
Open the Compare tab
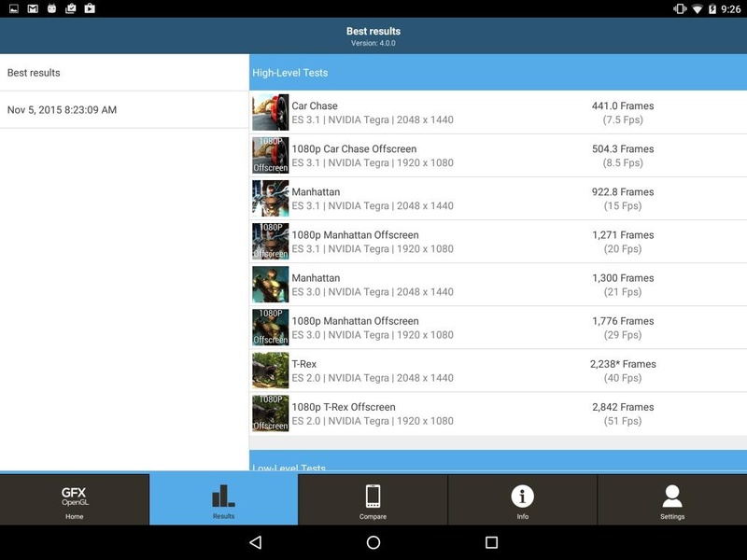click(x=373, y=499)
